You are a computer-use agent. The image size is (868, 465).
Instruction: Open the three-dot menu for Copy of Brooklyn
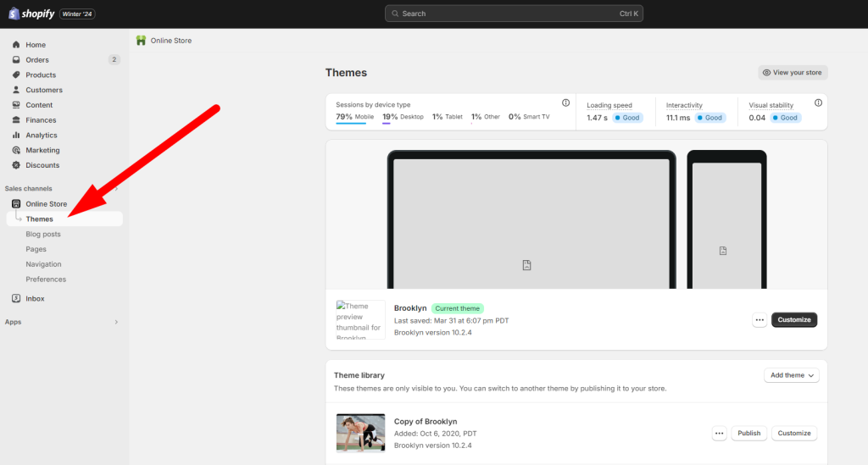tap(719, 433)
